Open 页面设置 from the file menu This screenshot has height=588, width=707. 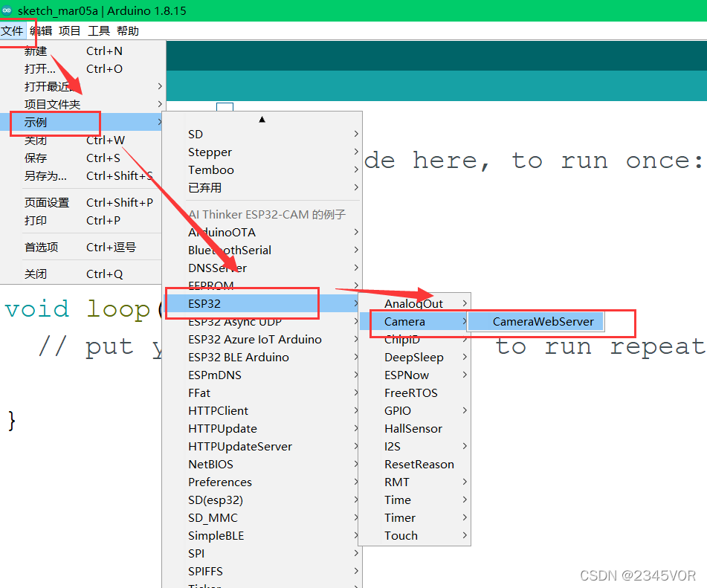[x=81, y=202]
